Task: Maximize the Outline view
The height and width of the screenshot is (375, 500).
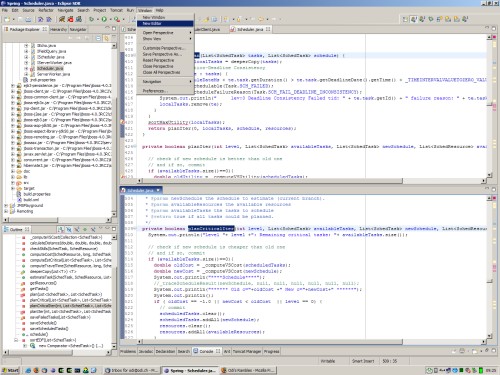Action: pyautogui.click(x=114, y=229)
